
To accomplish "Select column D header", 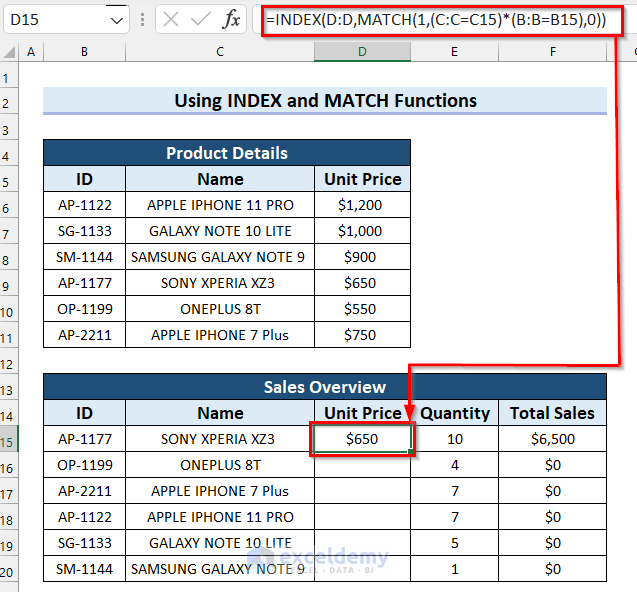I will click(362, 52).
